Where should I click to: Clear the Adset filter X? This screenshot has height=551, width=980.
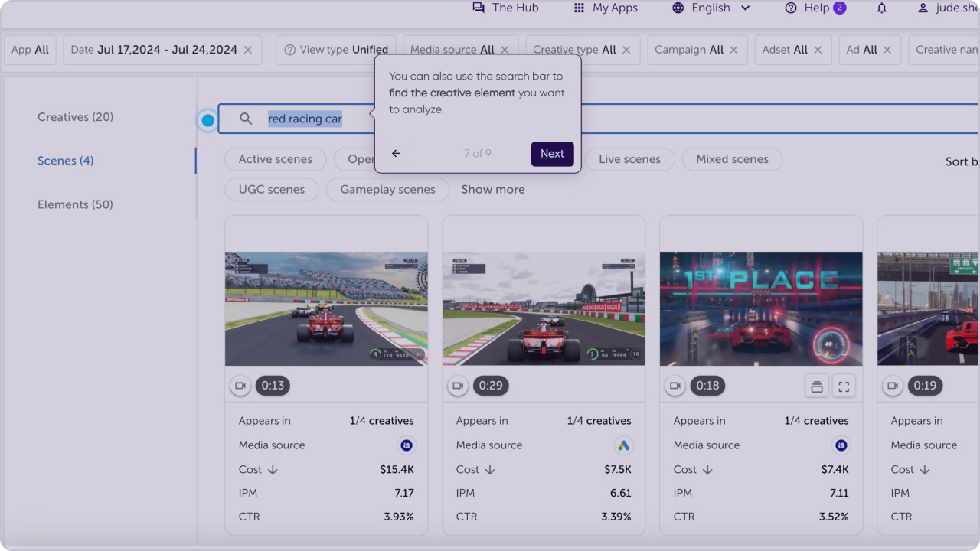[818, 50]
